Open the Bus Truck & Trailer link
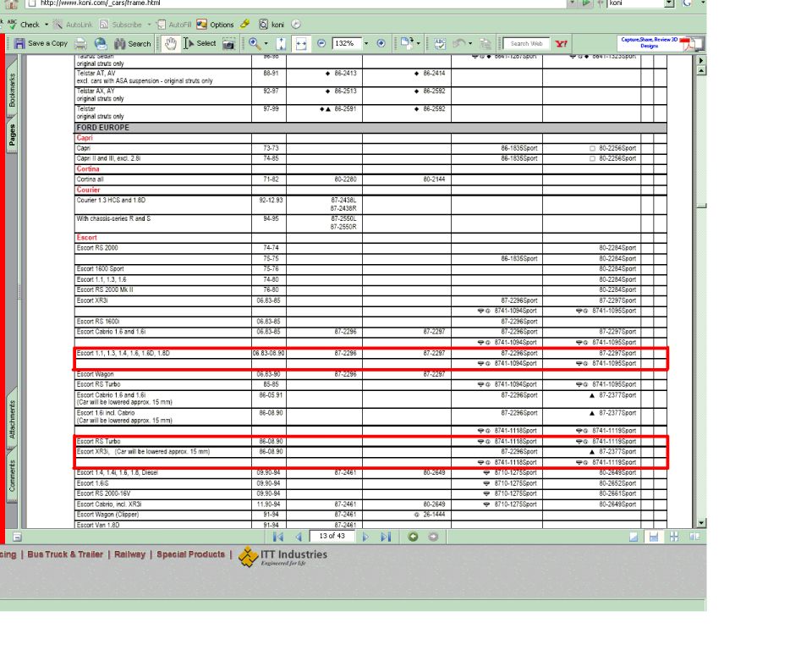The image size is (812, 650). click(65, 554)
